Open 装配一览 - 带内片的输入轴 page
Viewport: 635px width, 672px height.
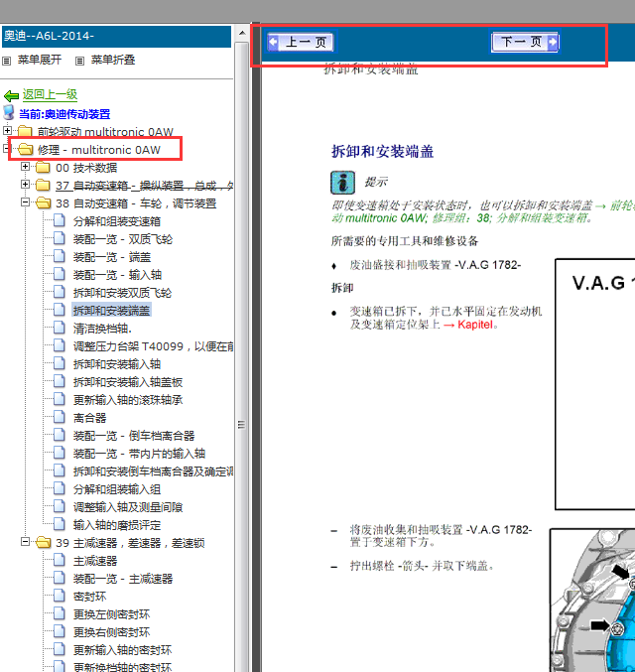pyautogui.click(x=139, y=454)
